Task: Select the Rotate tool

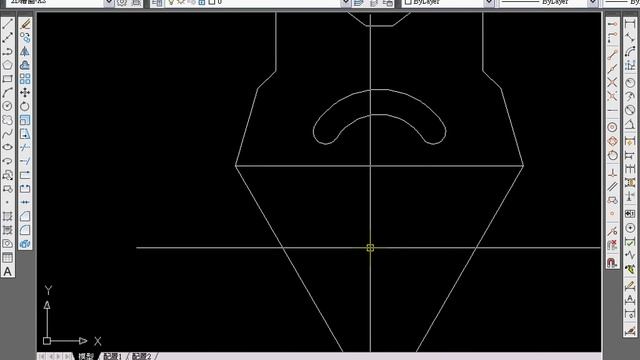Action: coord(25,107)
